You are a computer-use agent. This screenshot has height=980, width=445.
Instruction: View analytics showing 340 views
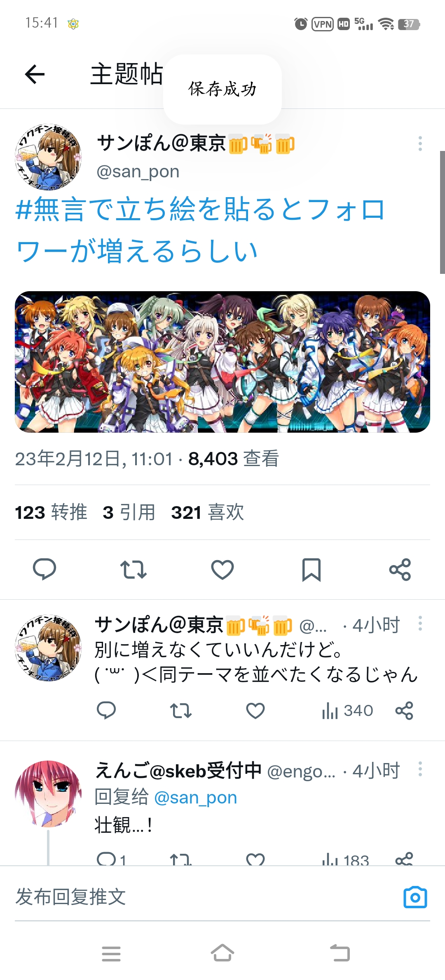click(x=347, y=710)
